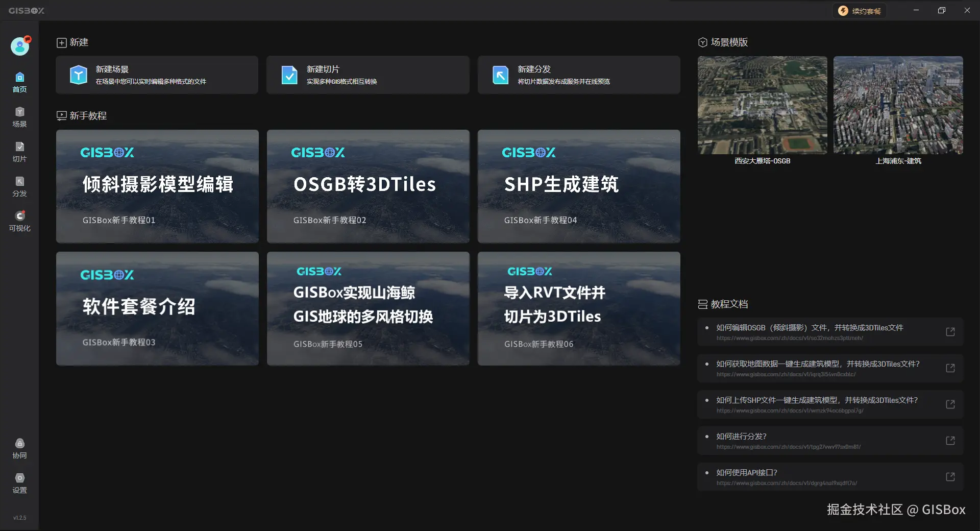This screenshot has width=980, height=531.
Task: Click the lightning icon beside 续约套餐
Action: point(843,11)
